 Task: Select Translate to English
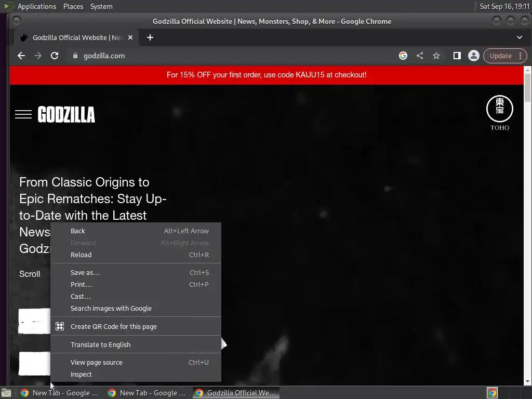click(x=136, y=344)
